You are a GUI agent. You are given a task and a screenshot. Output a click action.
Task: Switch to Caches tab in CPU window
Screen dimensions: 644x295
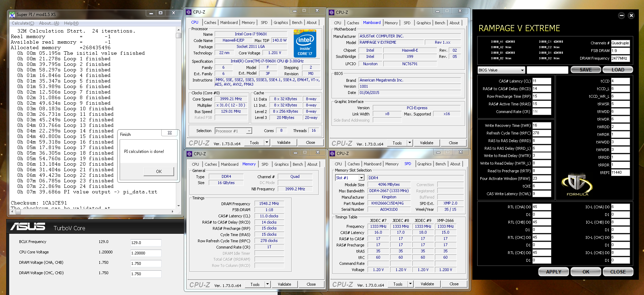pyautogui.click(x=210, y=23)
